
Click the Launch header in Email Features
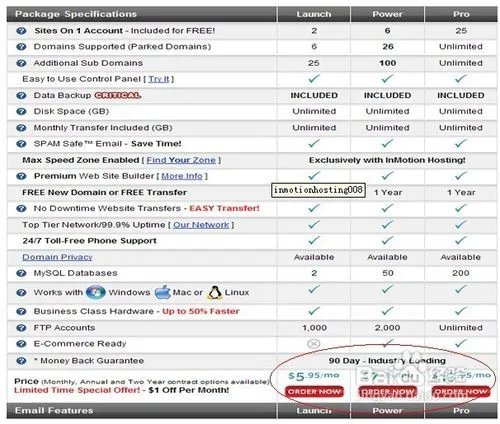[314, 411]
